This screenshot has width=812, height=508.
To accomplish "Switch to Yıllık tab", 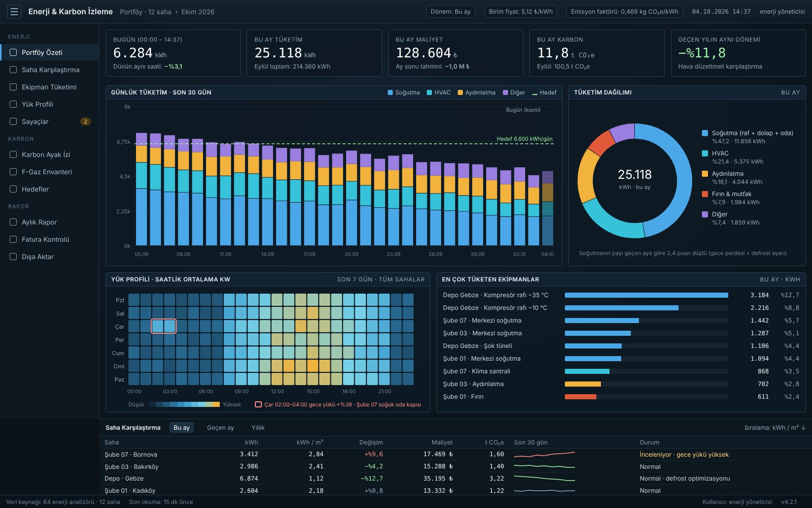I will (258, 428).
